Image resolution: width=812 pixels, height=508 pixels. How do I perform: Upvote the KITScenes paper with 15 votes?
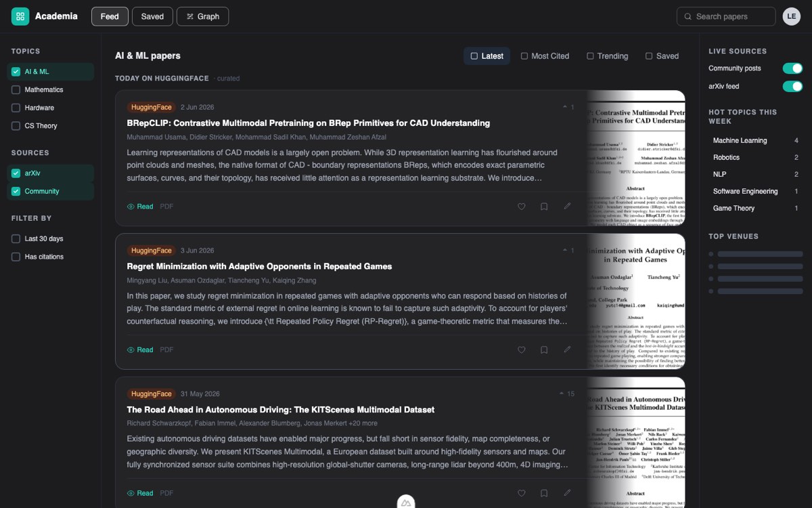(566, 394)
